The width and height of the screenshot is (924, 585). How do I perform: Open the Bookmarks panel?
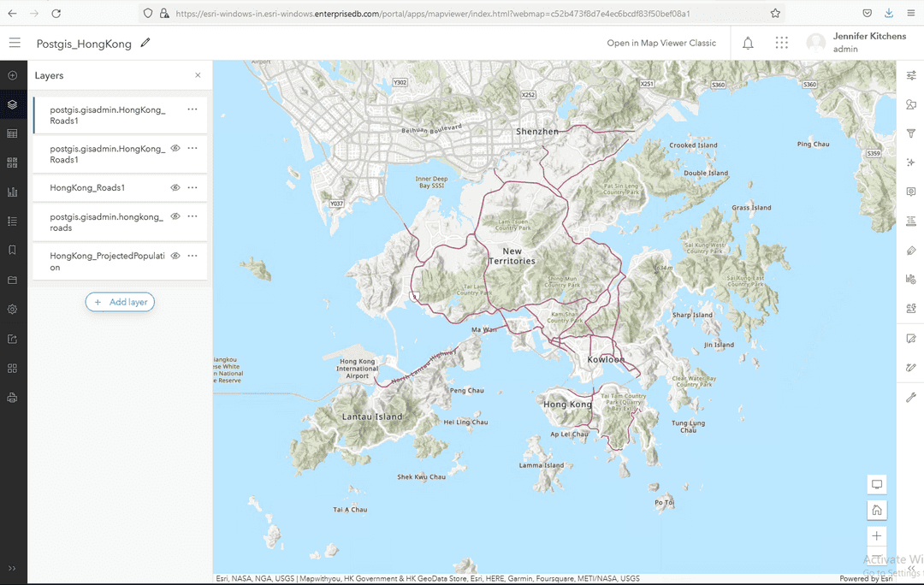point(12,251)
